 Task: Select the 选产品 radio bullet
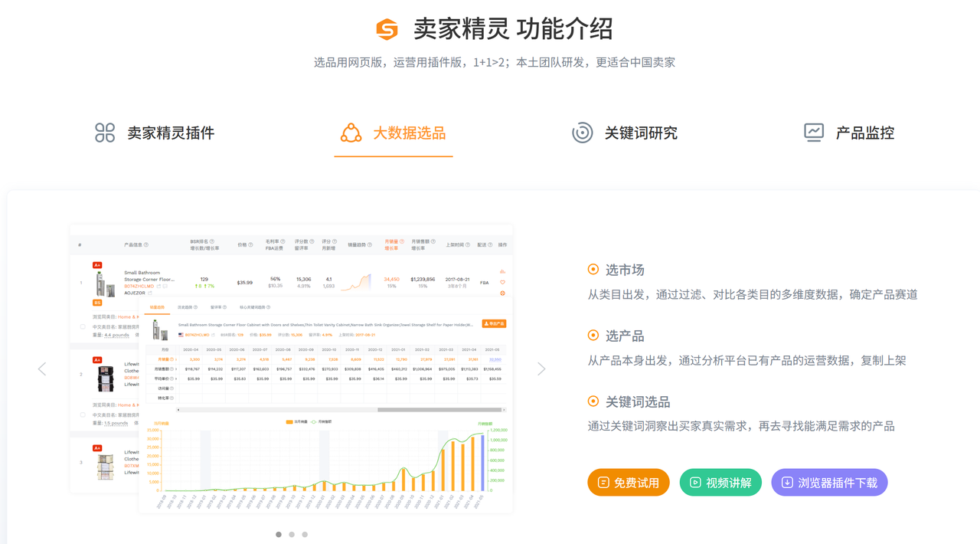593,336
